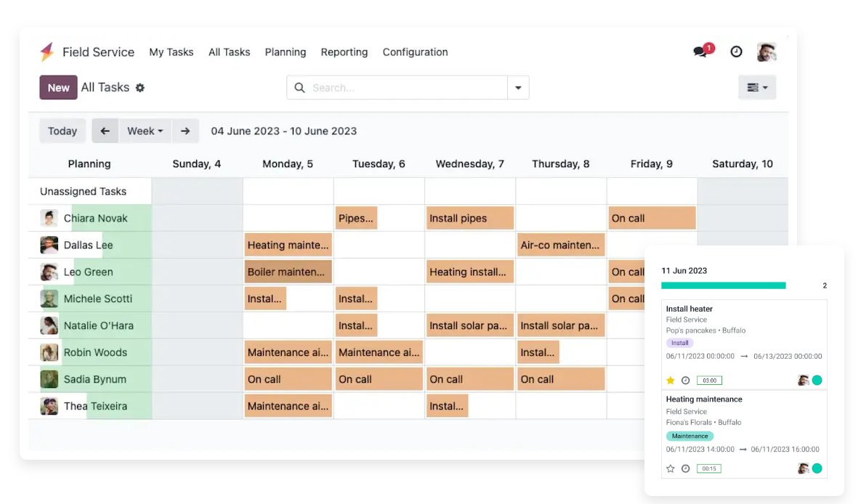Click green status dot on Heating maintenance card

[817, 468]
